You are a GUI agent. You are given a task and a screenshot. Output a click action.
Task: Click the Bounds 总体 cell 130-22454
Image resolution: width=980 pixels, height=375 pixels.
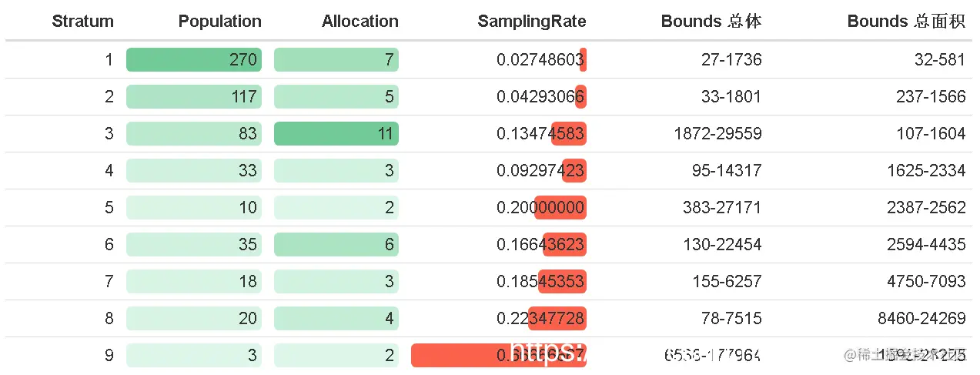pos(721,245)
